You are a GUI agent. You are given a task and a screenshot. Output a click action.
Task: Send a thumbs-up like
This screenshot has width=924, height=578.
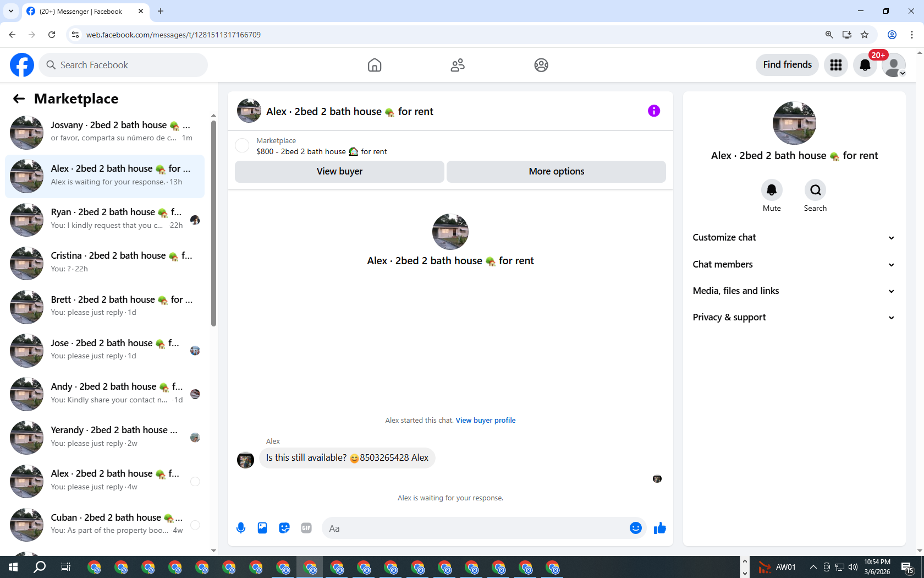(x=660, y=528)
